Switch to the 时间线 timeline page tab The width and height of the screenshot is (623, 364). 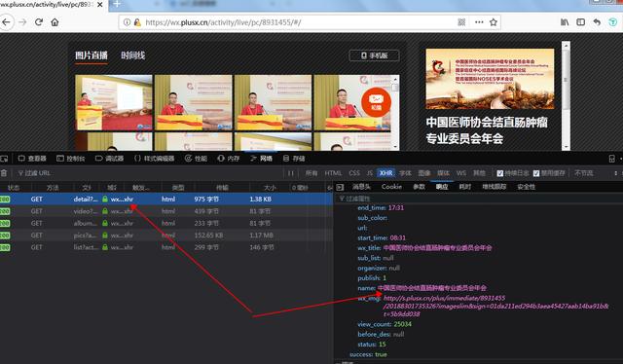click(x=132, y=55)
